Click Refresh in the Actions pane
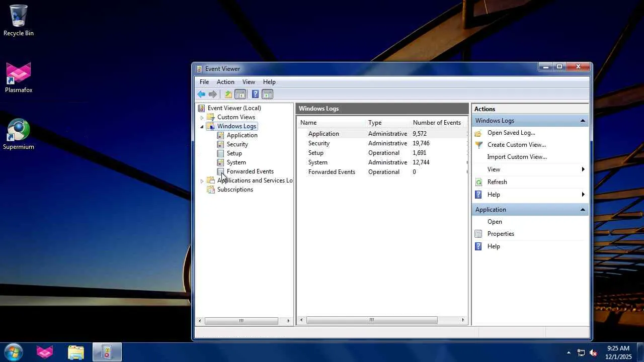 [x=497, y=182]
